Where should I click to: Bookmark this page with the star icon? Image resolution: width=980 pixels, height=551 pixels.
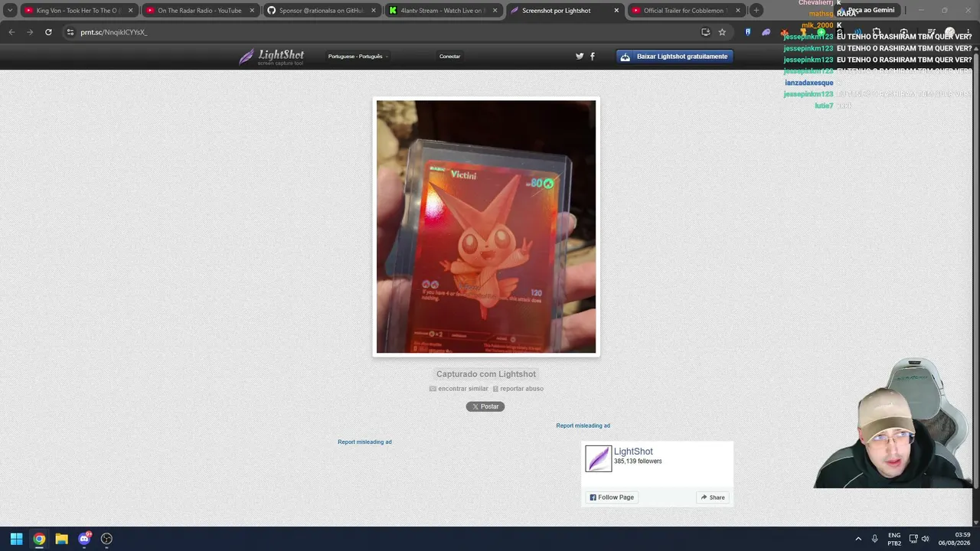point(722,32)
